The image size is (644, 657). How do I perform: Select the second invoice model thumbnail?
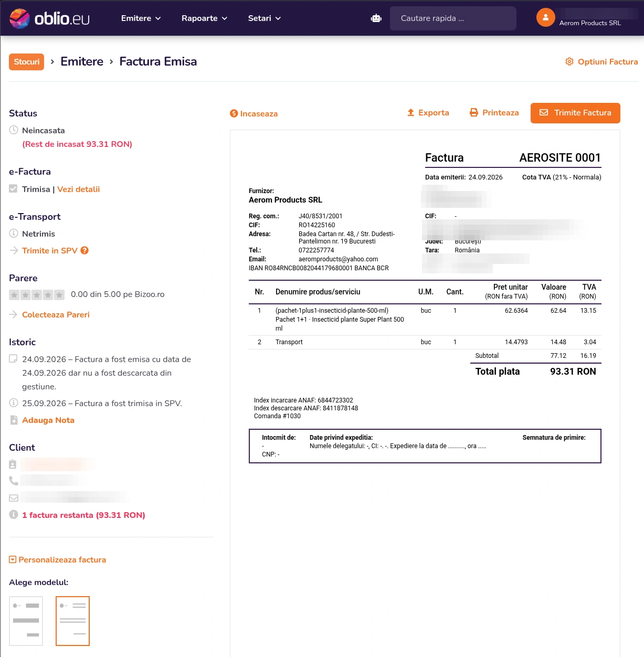(72, 621)
